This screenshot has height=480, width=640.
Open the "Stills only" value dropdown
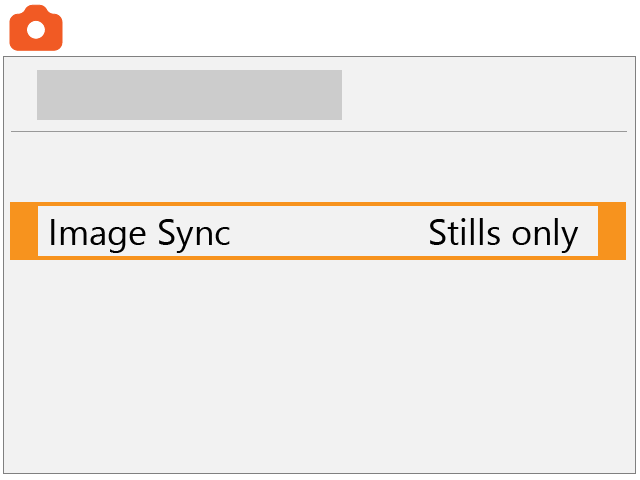tap(503, 233)
